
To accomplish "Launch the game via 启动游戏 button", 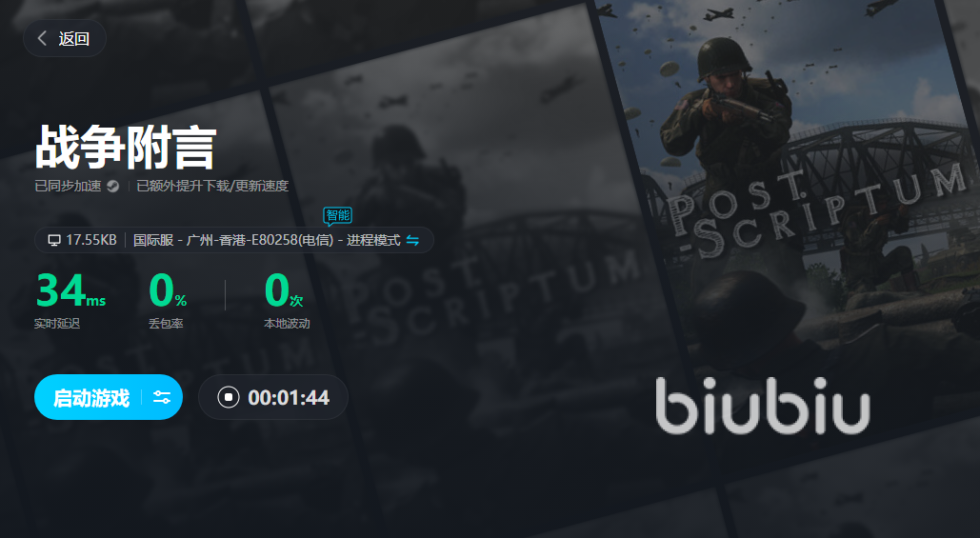I will [x=91, y=397].
